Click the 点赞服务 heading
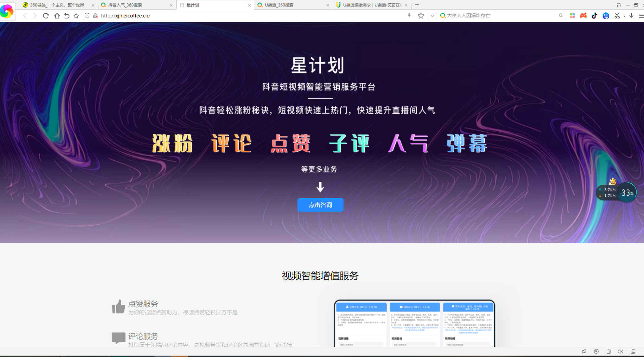Screen dimensions: 644x357 pos(143,304)
